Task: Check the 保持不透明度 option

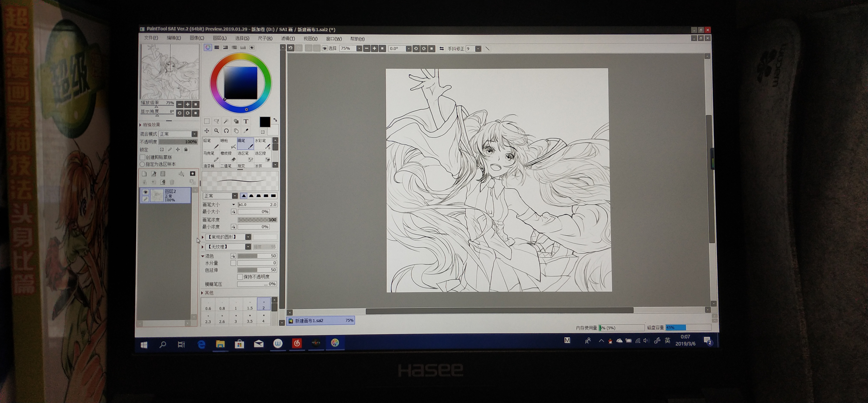Action: [240, 277]
